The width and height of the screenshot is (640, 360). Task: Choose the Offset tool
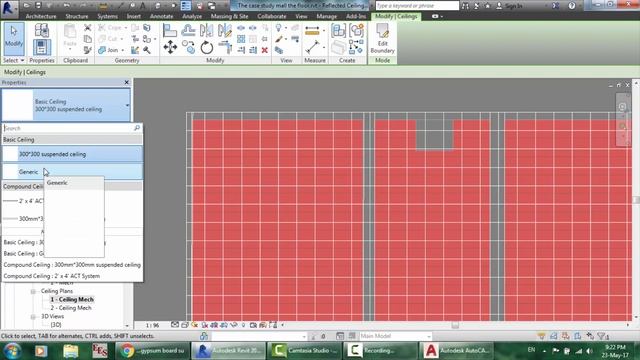point(188,30)
